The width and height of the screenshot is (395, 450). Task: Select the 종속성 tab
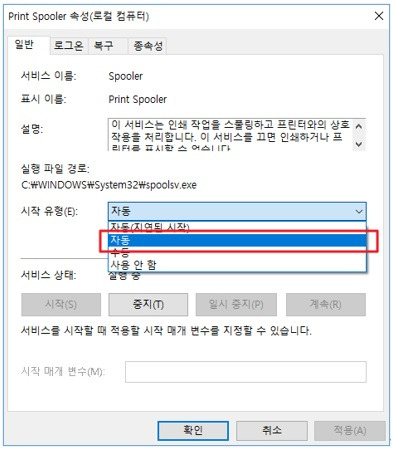click(x=148, y=46)
